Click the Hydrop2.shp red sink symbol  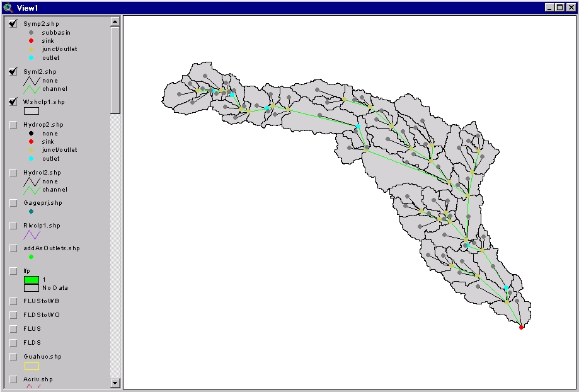31,142
